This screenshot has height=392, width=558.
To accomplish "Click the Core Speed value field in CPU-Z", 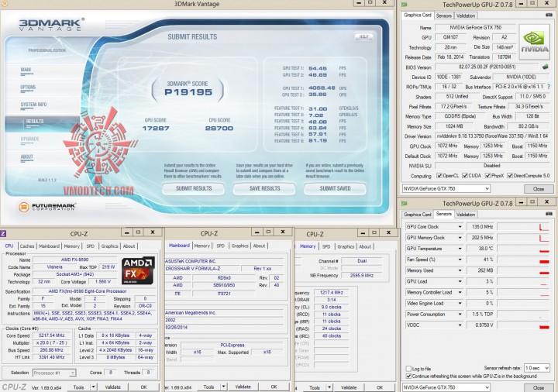I will (50, 335).
